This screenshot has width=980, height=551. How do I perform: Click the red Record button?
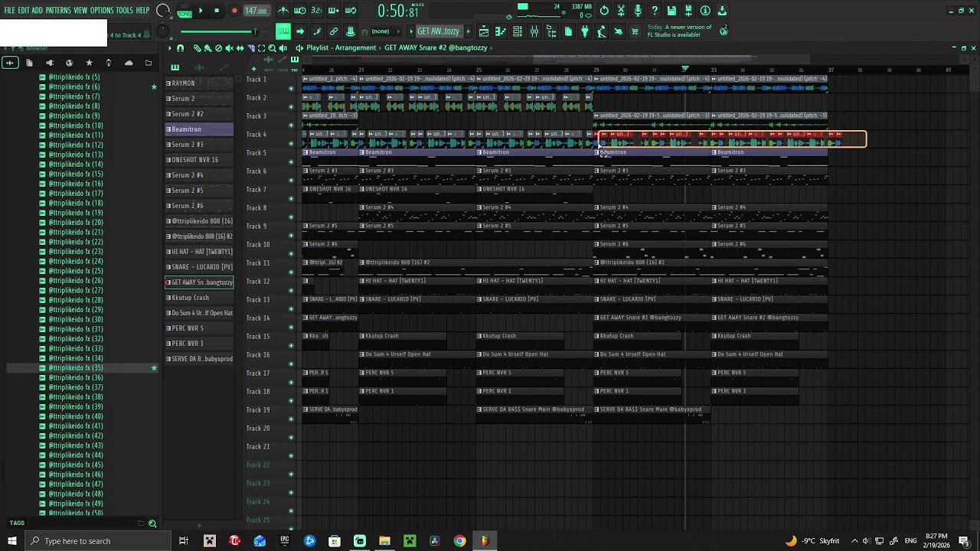(234, 11)
